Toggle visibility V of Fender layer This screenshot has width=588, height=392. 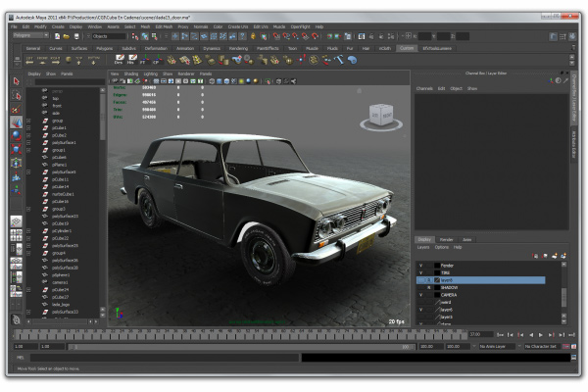[x=421, y=266]
